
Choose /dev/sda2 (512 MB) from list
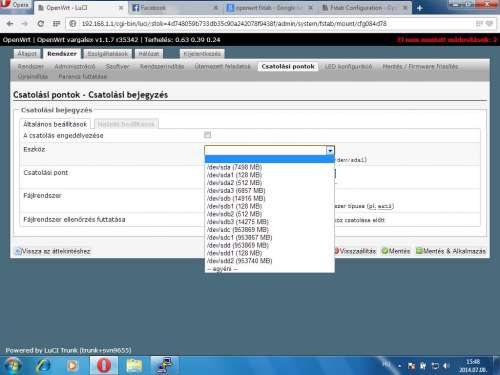click(x=269, y=183)
